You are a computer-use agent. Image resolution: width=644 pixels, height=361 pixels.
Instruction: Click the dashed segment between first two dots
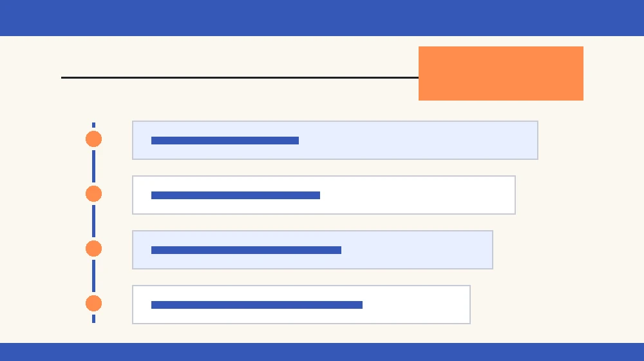[93, 166]
